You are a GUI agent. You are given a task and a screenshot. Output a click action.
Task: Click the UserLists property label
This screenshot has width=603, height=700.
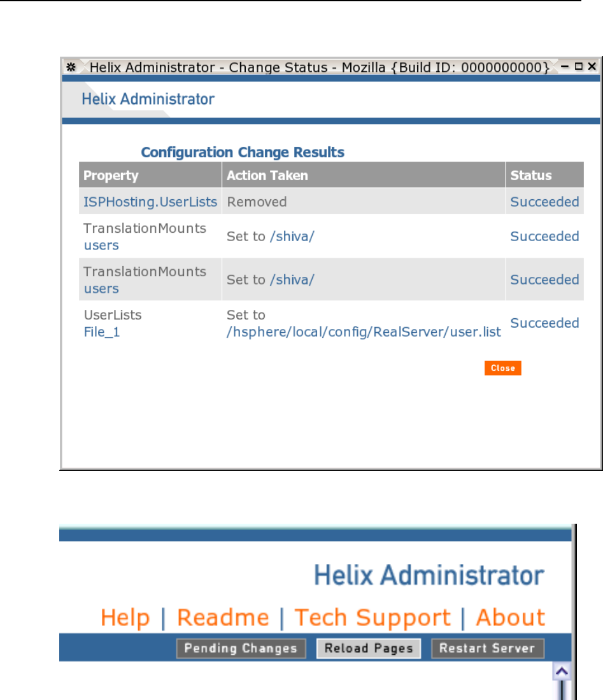(113, 315)
